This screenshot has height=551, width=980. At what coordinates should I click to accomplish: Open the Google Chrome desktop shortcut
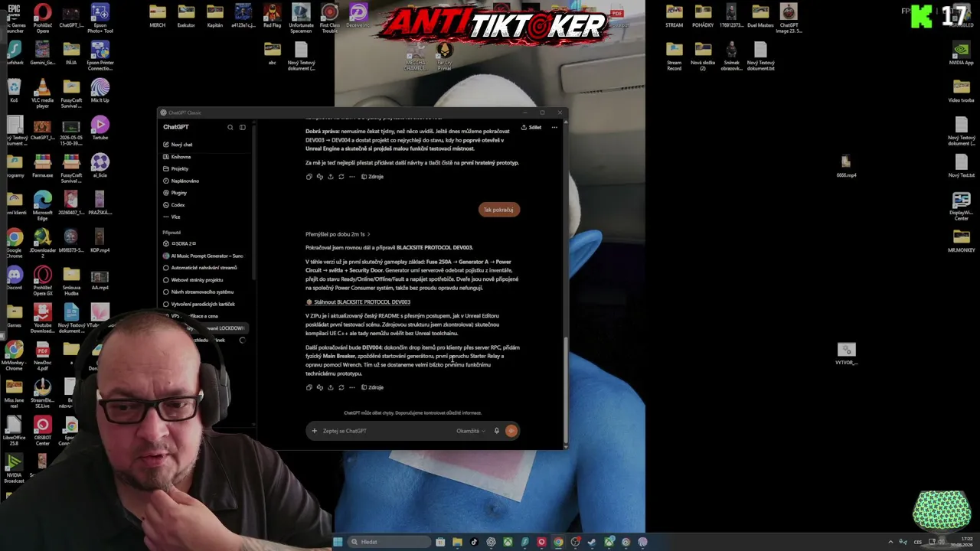(x=14, y=243)
